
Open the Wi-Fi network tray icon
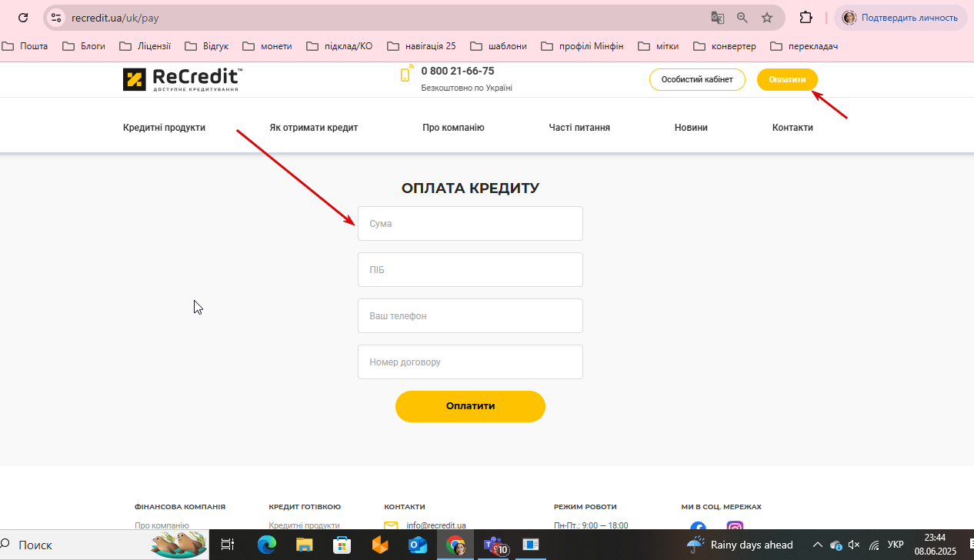coord(874,545)
